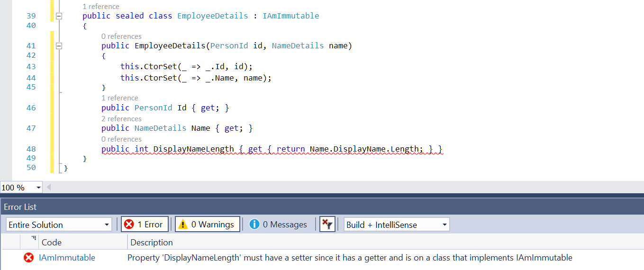Click the clear filter icon in Error List
The image size is (644, 270).
[x=327, y=225]
